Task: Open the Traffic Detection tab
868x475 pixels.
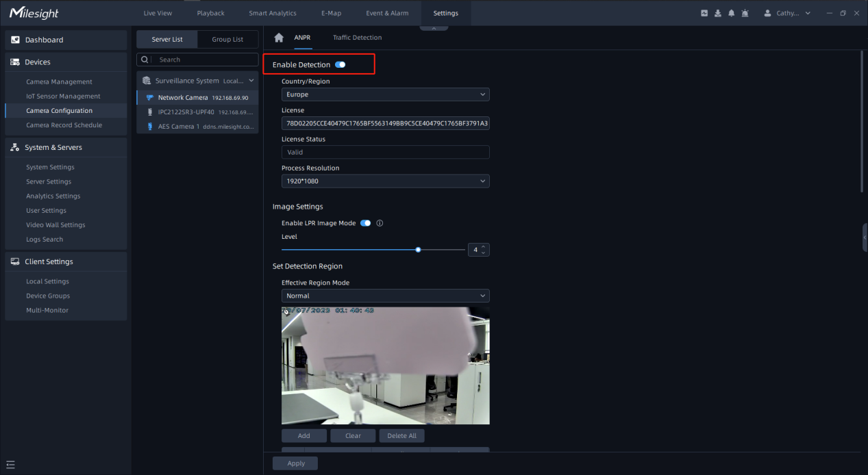Action: pyautogui.click(x=358, y=38)
